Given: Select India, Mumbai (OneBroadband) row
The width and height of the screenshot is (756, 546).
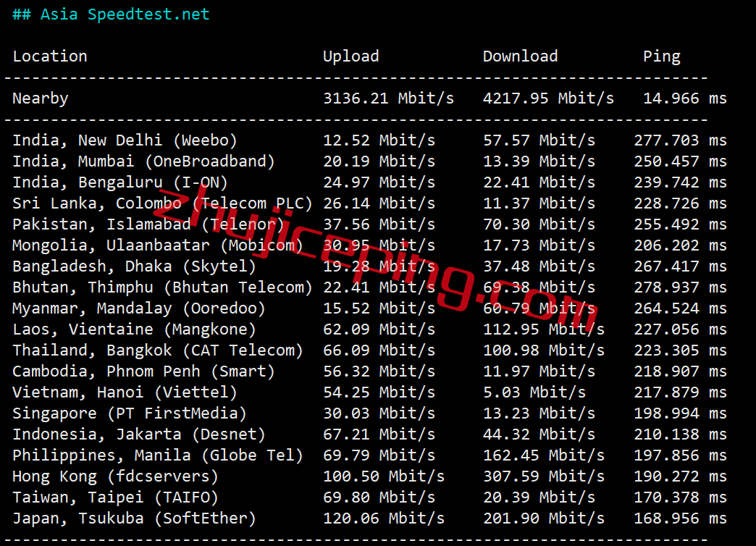Looking at the screenshot, I should [369, 161].
